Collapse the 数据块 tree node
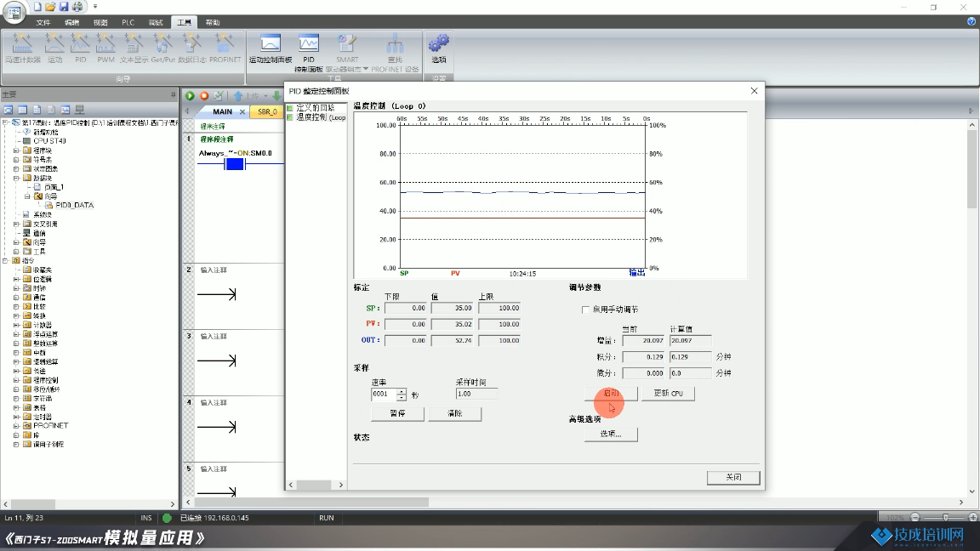Viewport: 980px width, 551px height. pyautogui.click(x=16, y=178)
